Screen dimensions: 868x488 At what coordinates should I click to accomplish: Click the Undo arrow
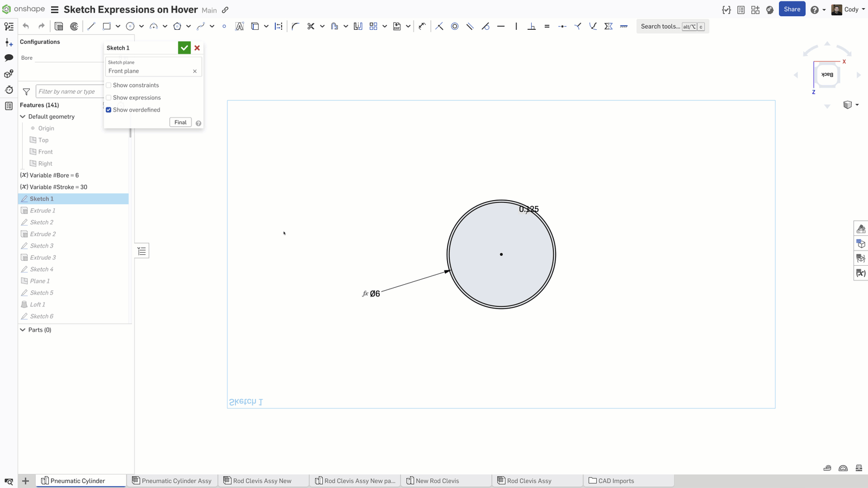tap(25, 26)
